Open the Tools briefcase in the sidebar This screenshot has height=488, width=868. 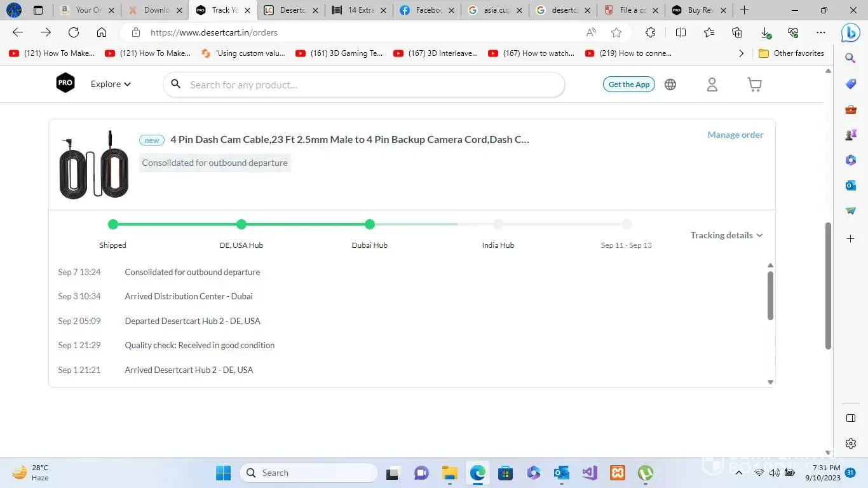(x=851, y=109)
